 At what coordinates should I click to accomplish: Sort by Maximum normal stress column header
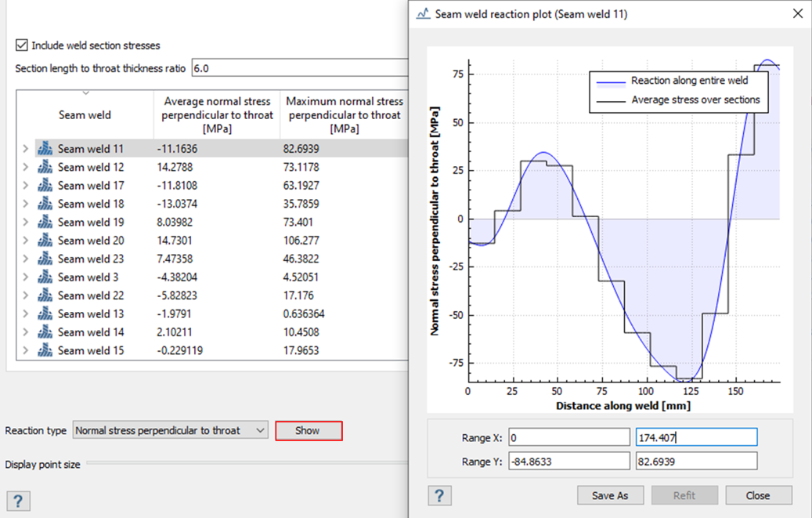click(x=345, y=114)
